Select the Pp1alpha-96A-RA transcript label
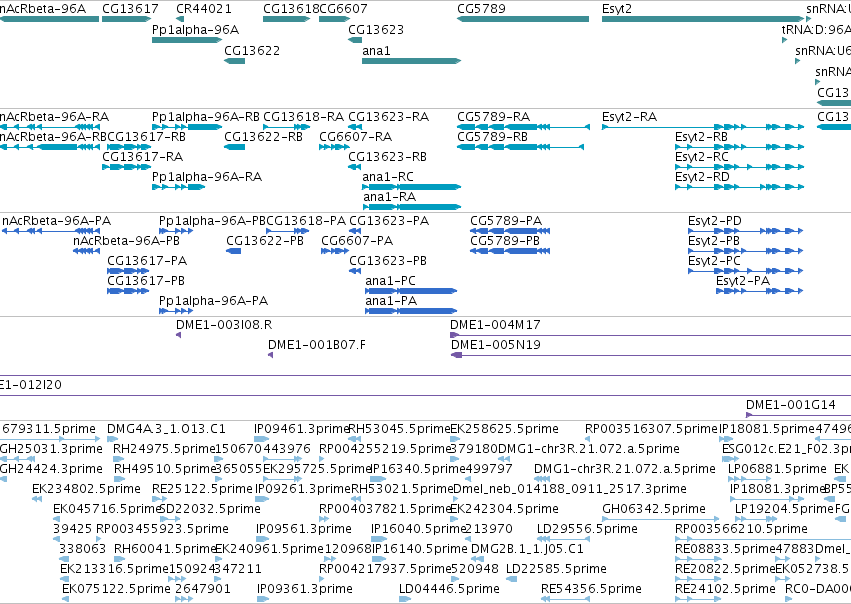Image resolution: width=851 pixels, height=604 pixels. click(x=207, y=177)
